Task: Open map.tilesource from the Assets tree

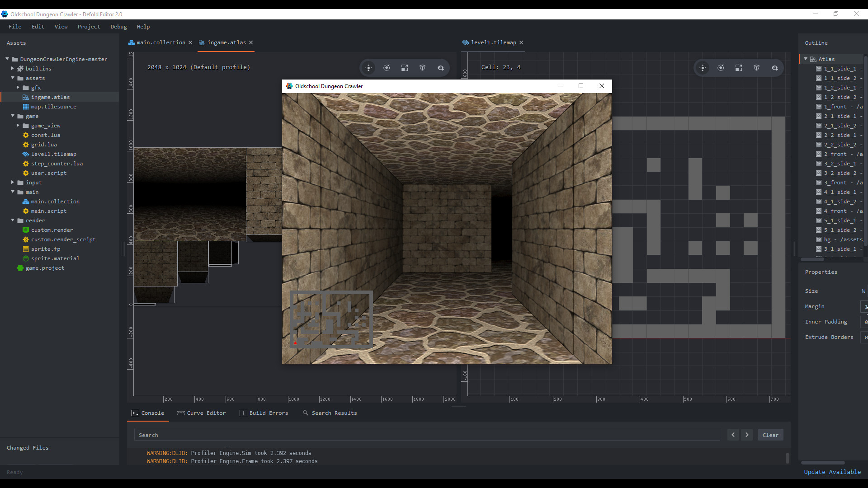Action: coord(54,107)
